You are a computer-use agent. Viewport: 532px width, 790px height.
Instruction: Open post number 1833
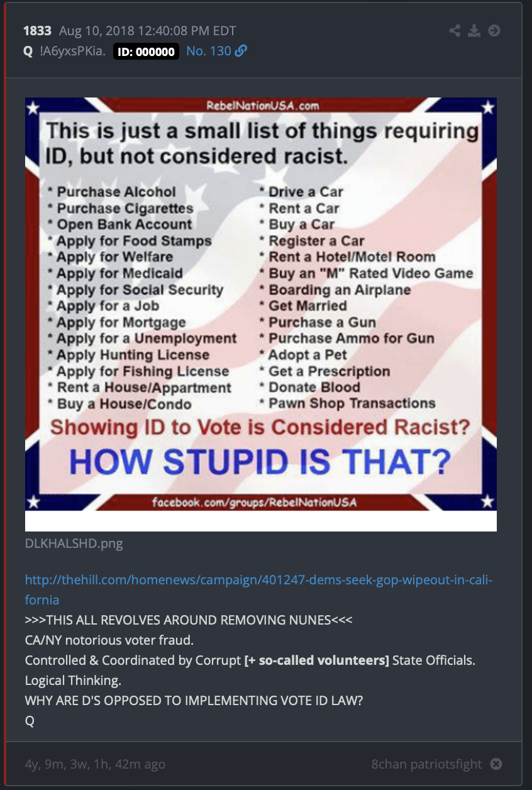point(37,31)
